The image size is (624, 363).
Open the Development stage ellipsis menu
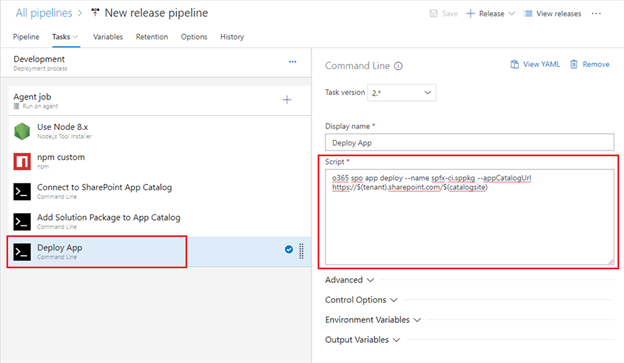[x=292, y=62]
